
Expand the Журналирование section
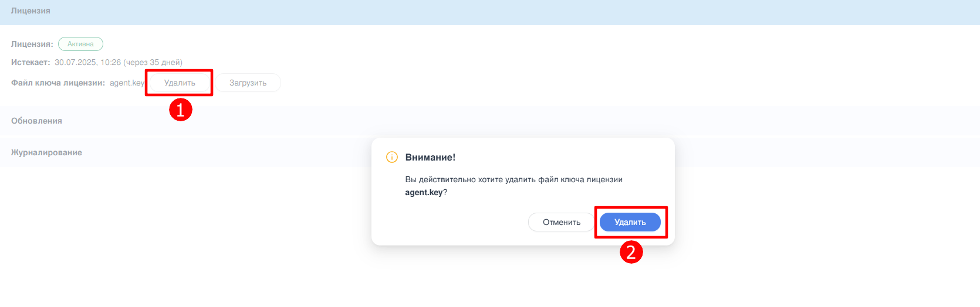point(46,152)
